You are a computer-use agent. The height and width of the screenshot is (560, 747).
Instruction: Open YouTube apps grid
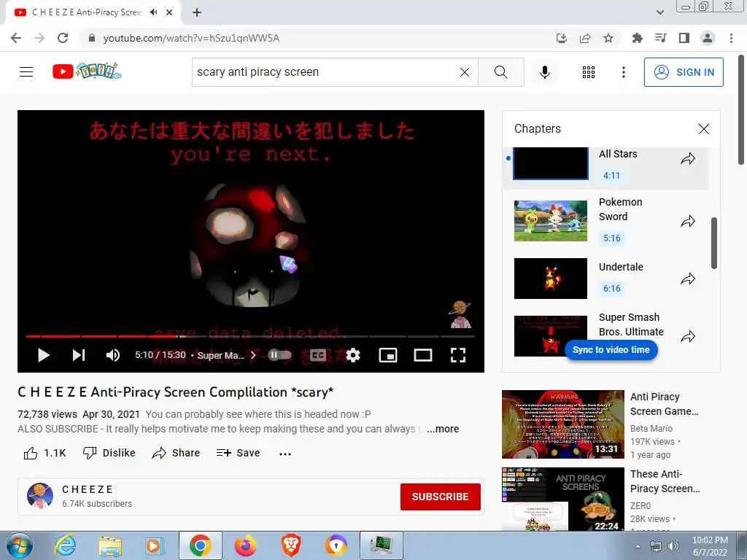pos(589,72)
